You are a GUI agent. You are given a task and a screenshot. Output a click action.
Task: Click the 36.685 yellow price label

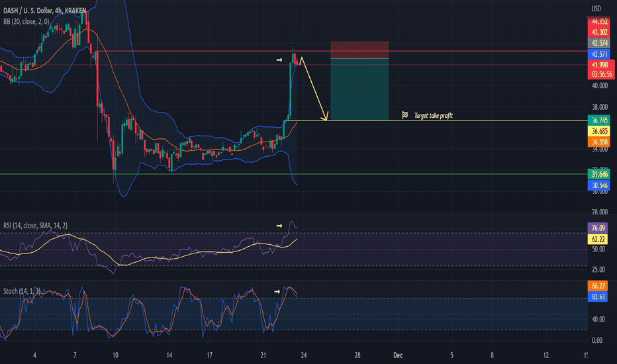tap(599, 131)
